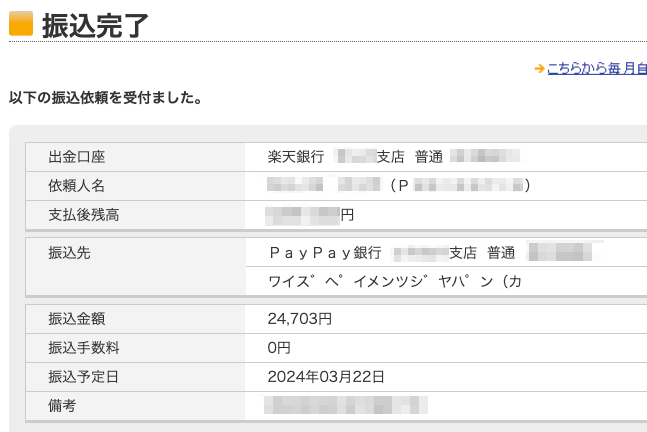Click the 備考 row label

pos(62,406)
